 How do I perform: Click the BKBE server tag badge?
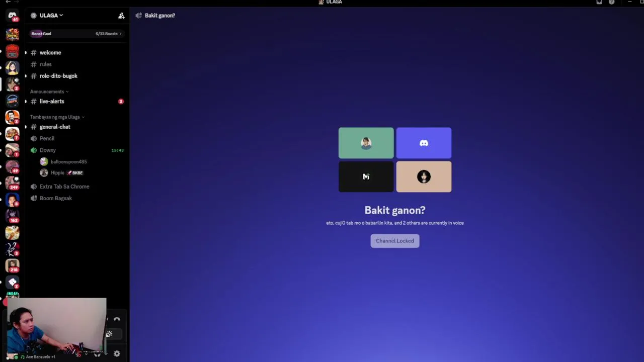pos(75,173)
